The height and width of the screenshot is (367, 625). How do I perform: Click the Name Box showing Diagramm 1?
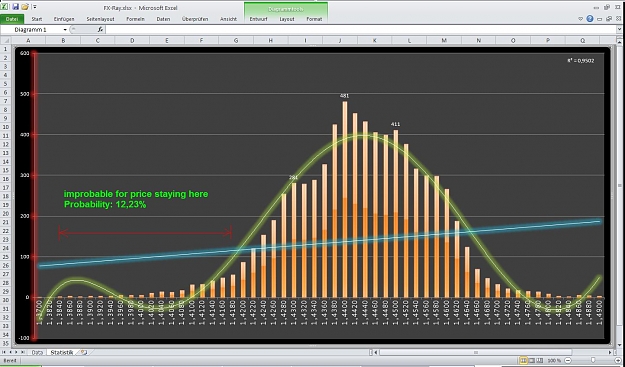(x=31, y=30)
